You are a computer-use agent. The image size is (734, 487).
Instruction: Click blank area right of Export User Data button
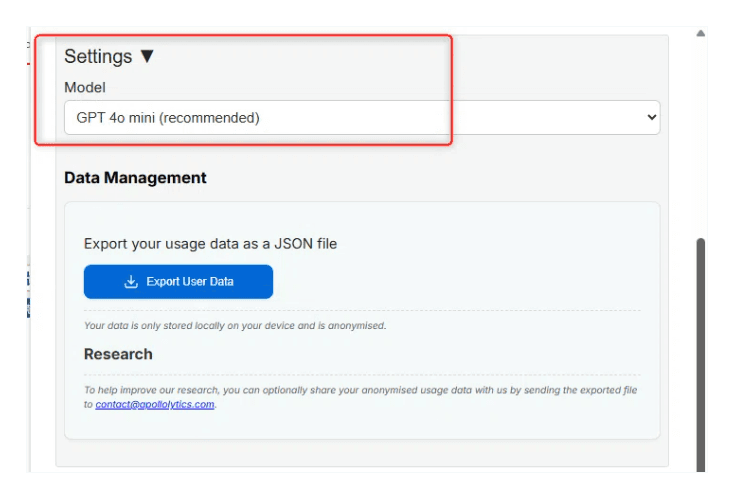[x=450, y=282]
